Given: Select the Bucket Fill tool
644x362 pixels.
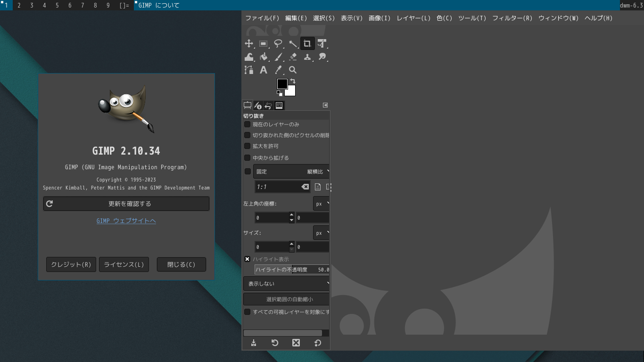Looking at the screenshot, I should pos(264,57).
